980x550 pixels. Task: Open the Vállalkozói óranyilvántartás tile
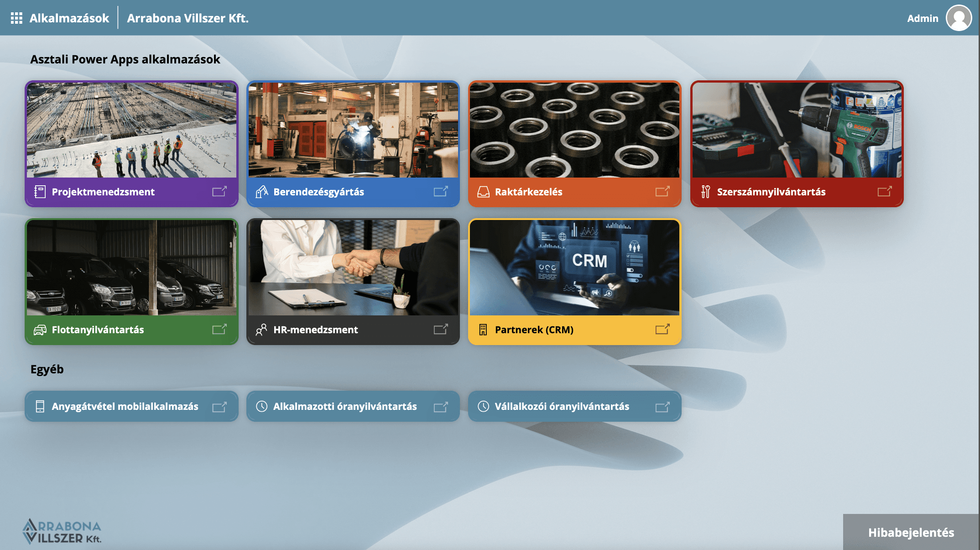pyautogui.click(x=562, y=406)
